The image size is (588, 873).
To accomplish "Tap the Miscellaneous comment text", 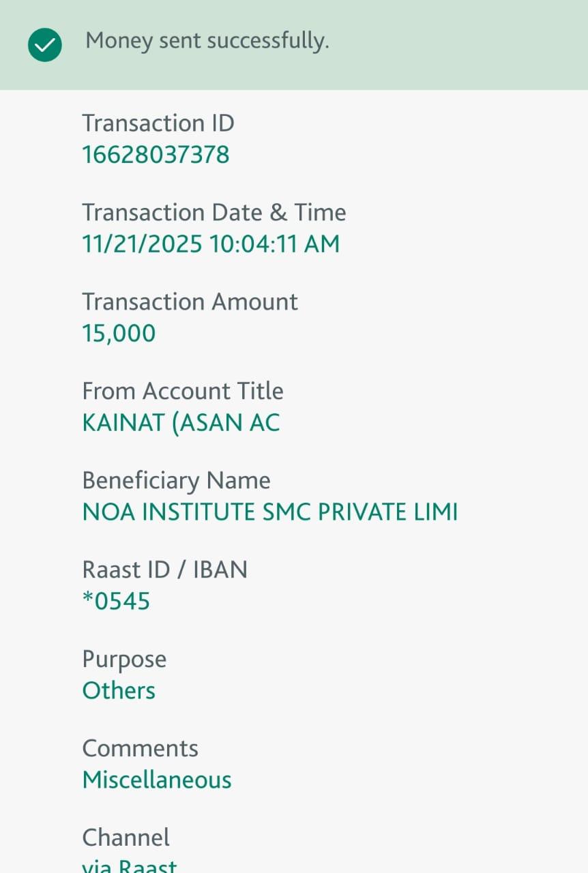I will 157,780.
